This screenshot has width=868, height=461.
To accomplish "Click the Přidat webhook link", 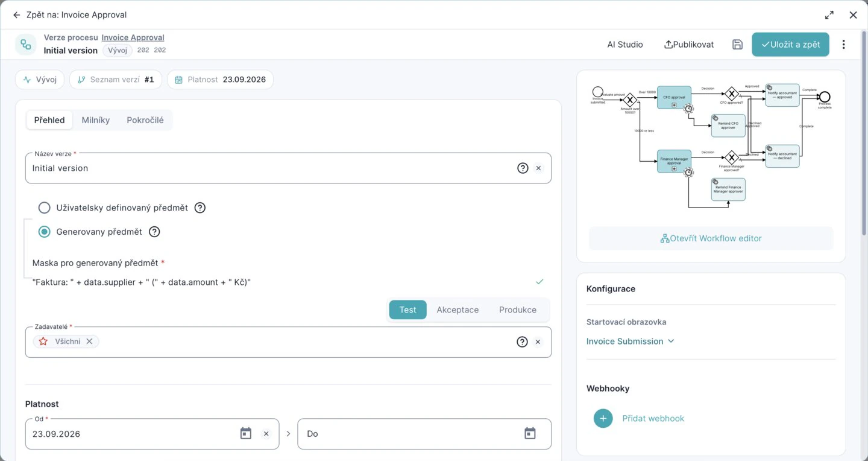I will click(x=653, y=418).
